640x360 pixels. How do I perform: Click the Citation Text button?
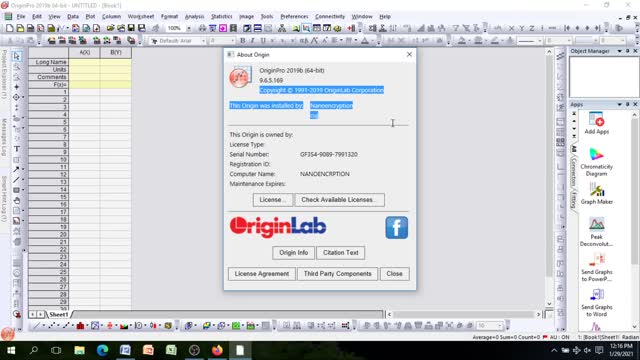[340, 253]
